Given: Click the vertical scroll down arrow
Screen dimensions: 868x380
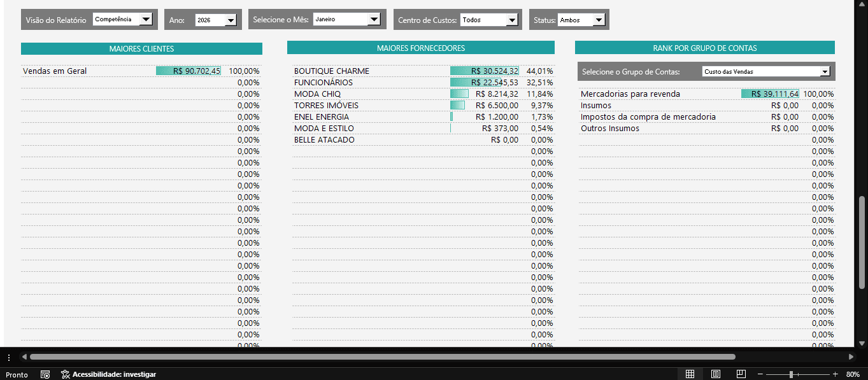Looking at the screenshot, I should tap(862, 344).
